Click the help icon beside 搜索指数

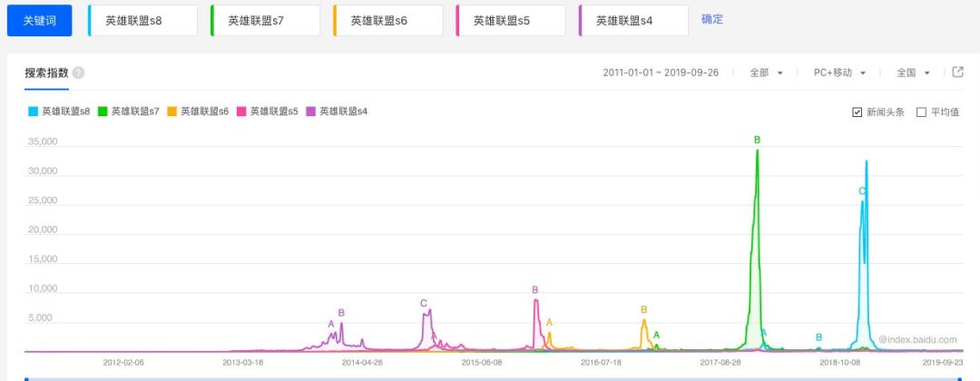click(x=79, y=73)
